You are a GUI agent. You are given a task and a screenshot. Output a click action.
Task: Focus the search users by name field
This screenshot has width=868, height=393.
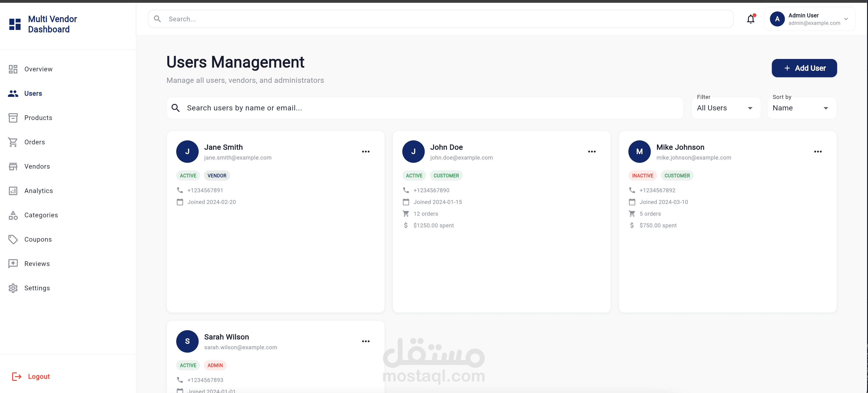coord(425,108)
